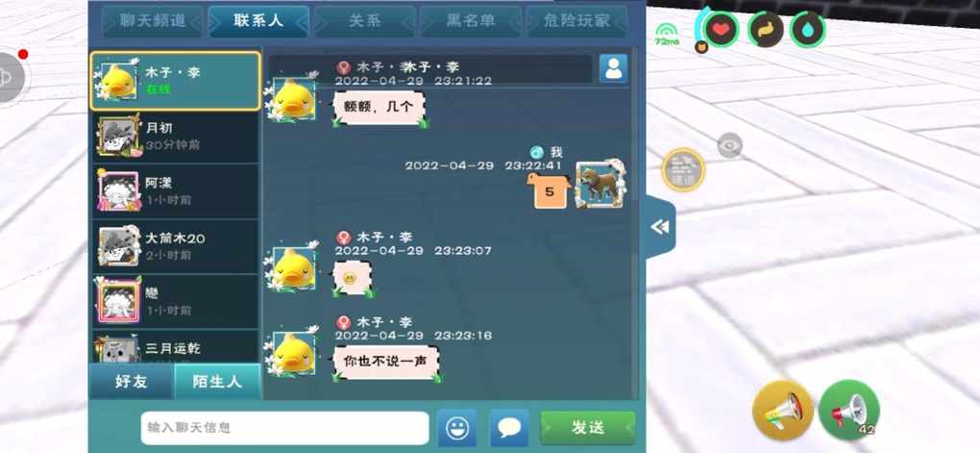Click the speech bubble quick-chat icon
Screen dimensions: 980x453
[x=509, y=428]
